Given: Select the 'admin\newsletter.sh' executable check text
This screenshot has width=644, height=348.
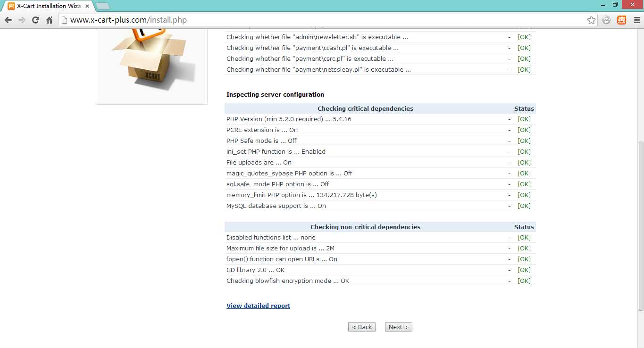Looking at the screenshot, I should (x=317, y=37).
